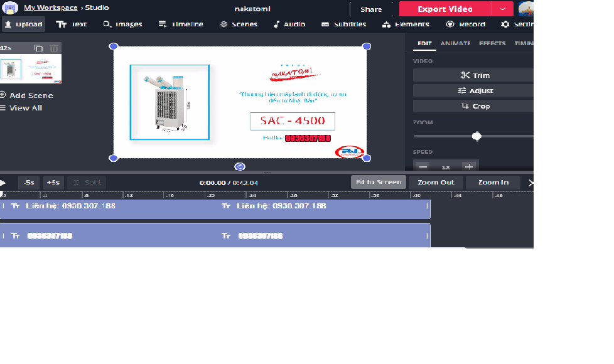Click the top-left canvas resize handle
Image resolution: width=614 pixels, height=364 pixels.
[x=113, y=46]
